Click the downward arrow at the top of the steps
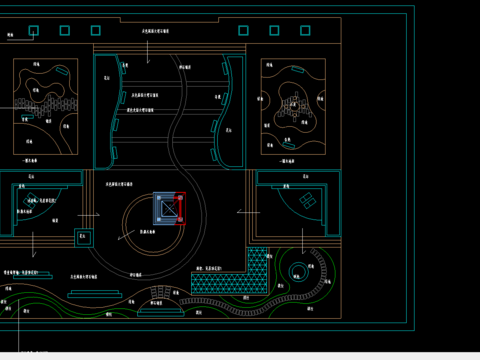Viewport: 480px width, 360px height. pyautogui.click(x=148, y=52)
